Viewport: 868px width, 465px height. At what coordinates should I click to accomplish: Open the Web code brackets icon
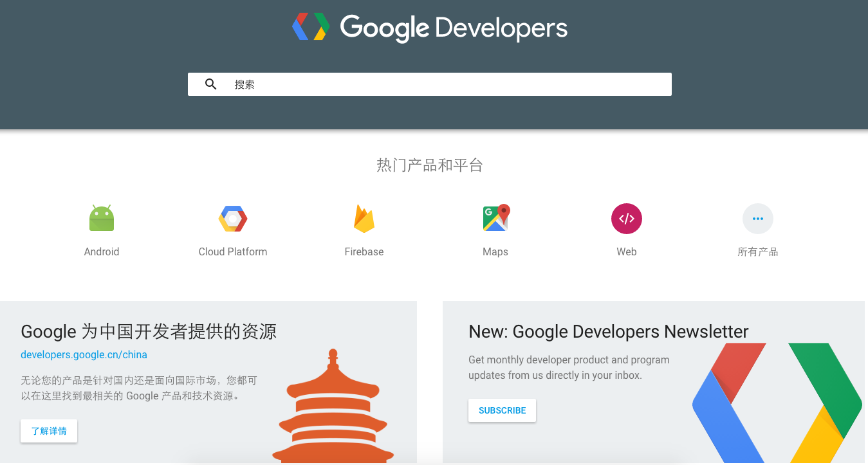click(627, 219)
